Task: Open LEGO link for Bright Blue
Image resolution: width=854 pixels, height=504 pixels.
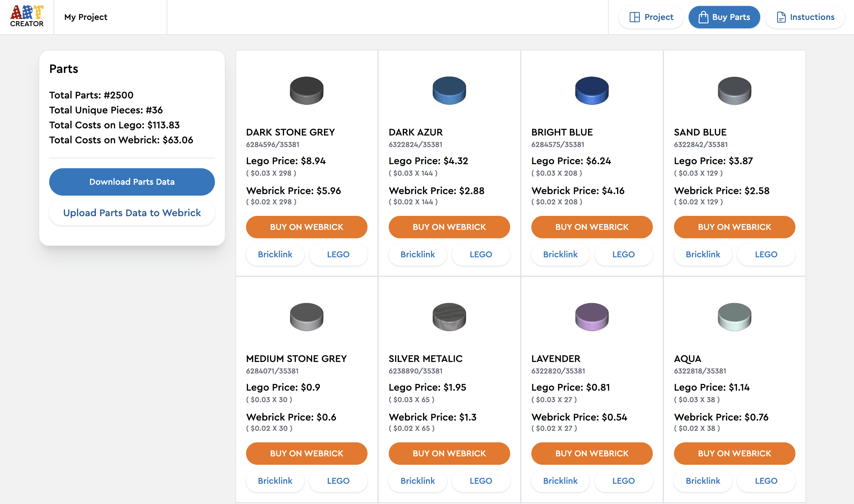Action: (624, 254)
